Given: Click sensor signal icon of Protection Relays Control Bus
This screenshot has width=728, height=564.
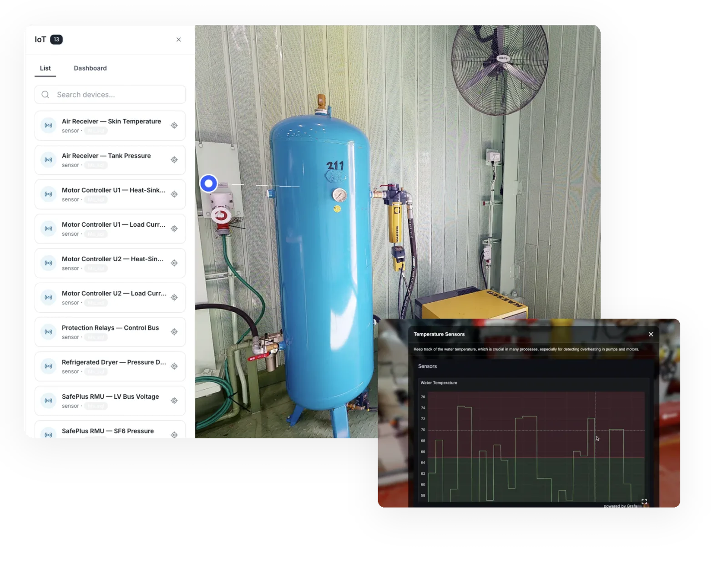Looking at the screenshot, I should 49,332.
